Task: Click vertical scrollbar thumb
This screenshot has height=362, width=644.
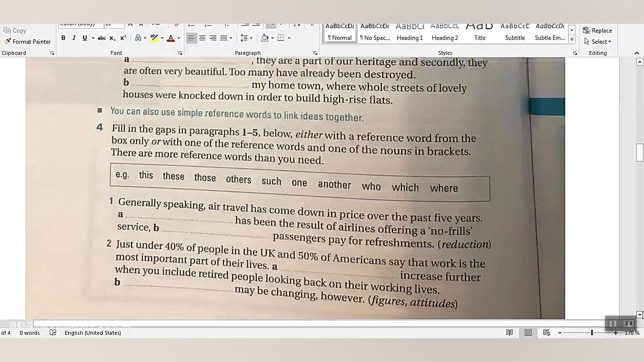Action: [640, 153]
